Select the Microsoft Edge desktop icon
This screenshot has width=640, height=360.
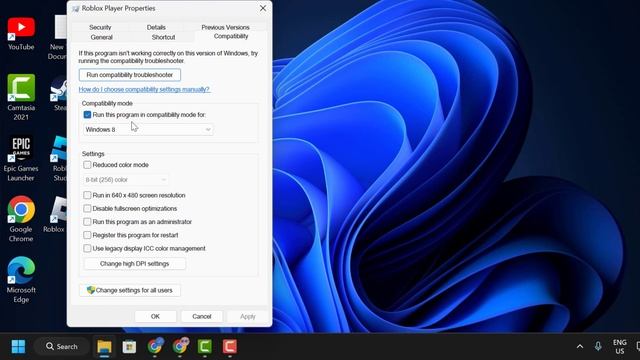point(21,280)
